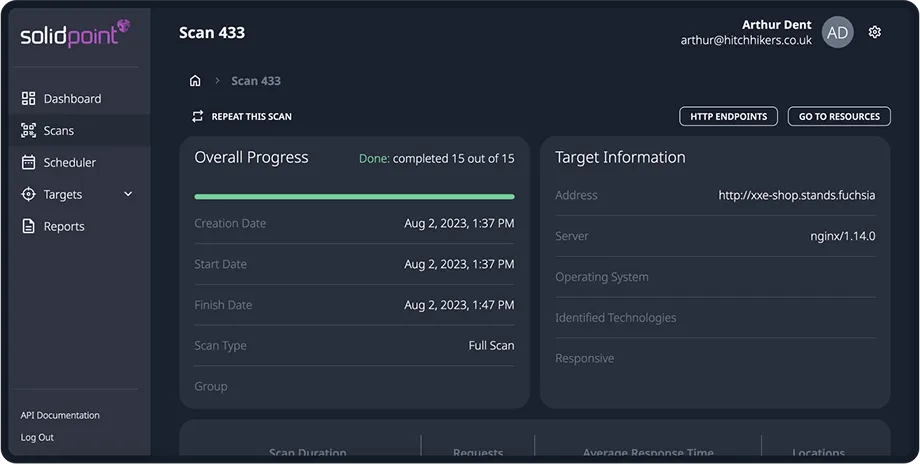Viewport: 920px width, 464px height.
Task: Click the Scheduler calendar icon
Action: (28, 163)
